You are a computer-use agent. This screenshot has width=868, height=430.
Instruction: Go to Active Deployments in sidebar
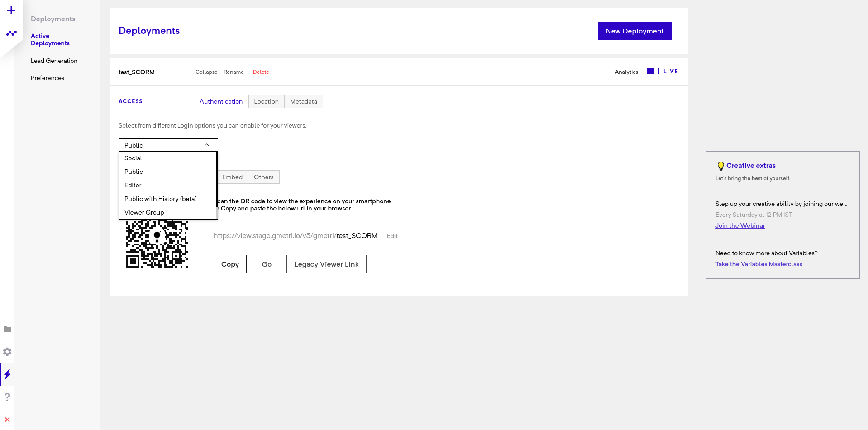click(50, 39)
